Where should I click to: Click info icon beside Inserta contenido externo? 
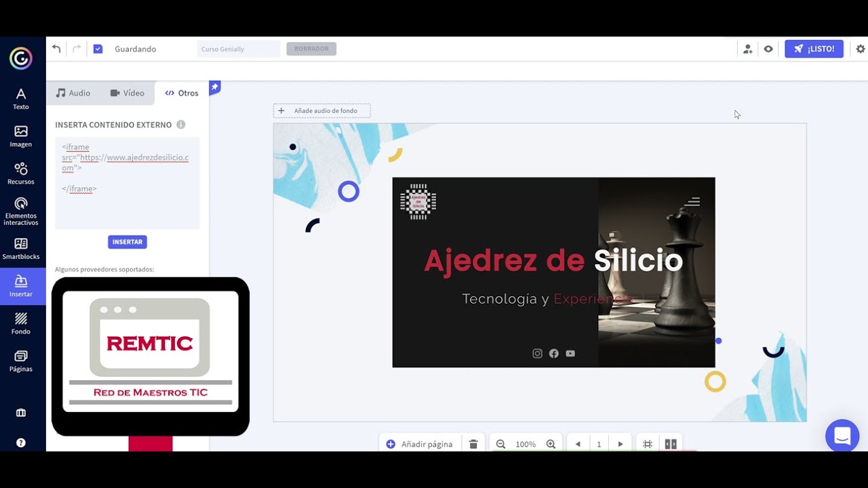(x=181, y=125)
